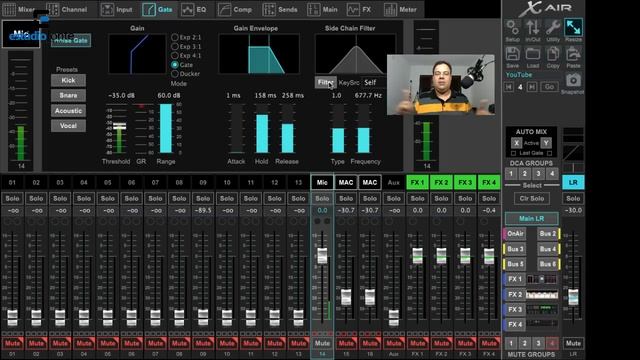This screenshot has height=360, width=640.
Task: Switch to the Main tab label
Action: coord(330,9)
